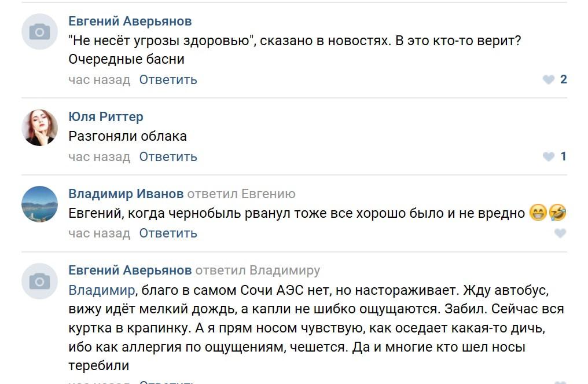Open camera placeholder avatar beside the Сочи АЭС comment
Screen dimensions: 588x384
click(x=39, y=281)
